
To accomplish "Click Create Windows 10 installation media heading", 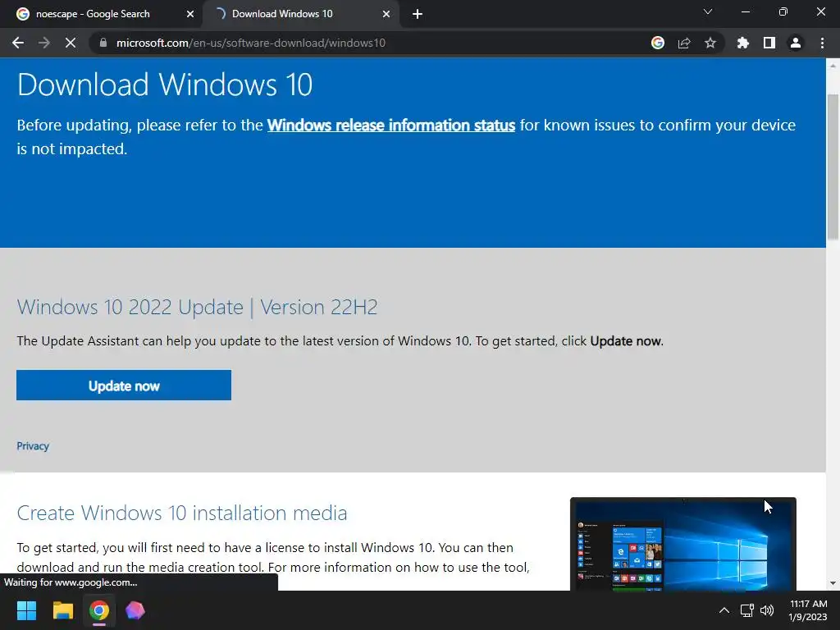I will [182, 514].
